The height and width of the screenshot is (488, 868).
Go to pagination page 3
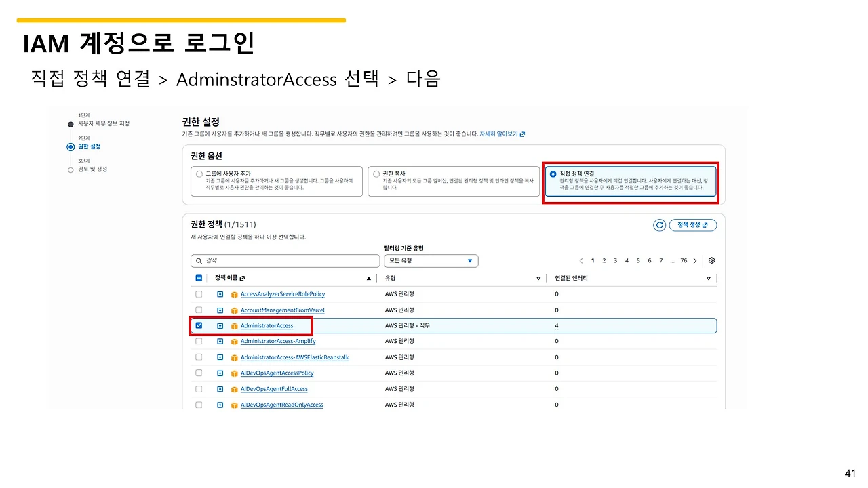(x=615, y=261)
